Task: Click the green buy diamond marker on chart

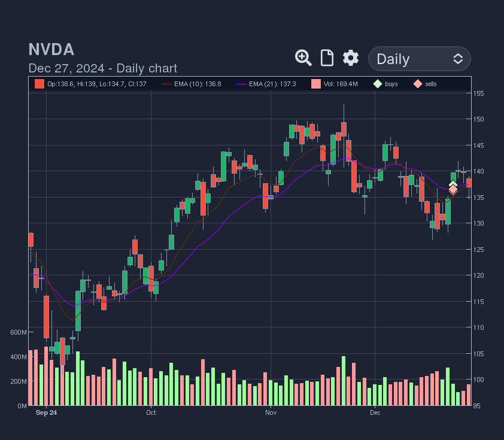Action: click(453, 184)
